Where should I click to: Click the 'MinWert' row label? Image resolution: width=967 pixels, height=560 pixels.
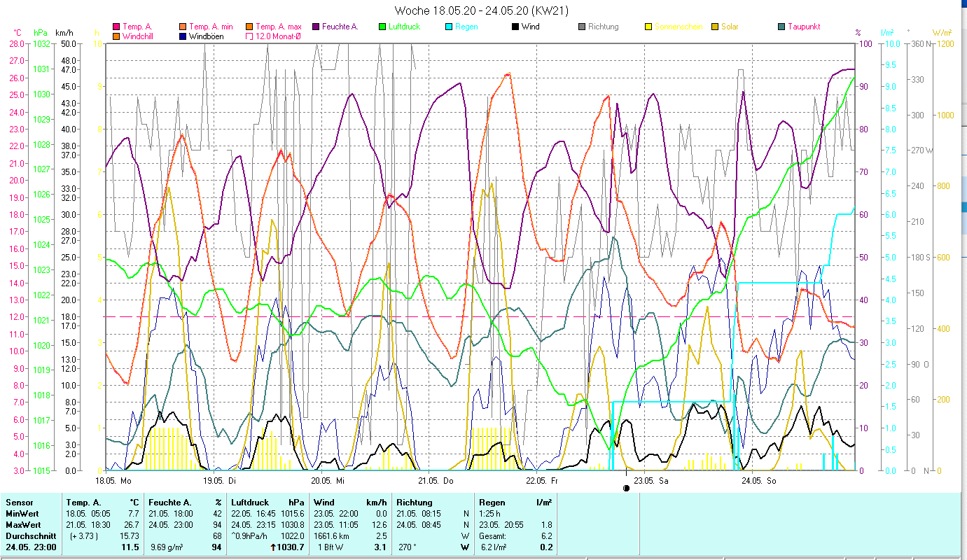(x=22, y=514)
